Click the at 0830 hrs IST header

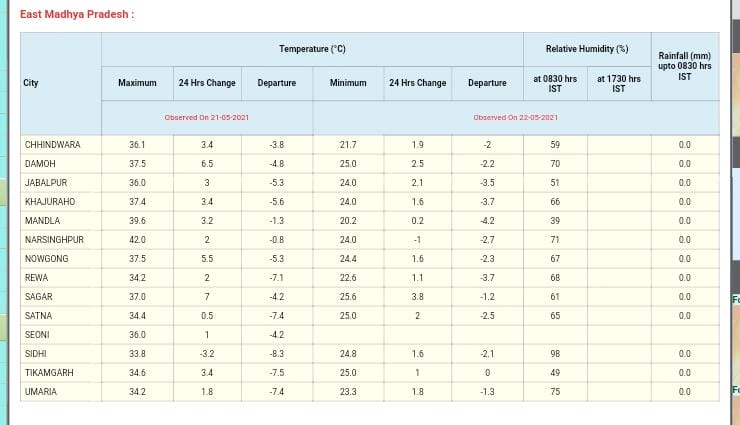click(555, 83)
